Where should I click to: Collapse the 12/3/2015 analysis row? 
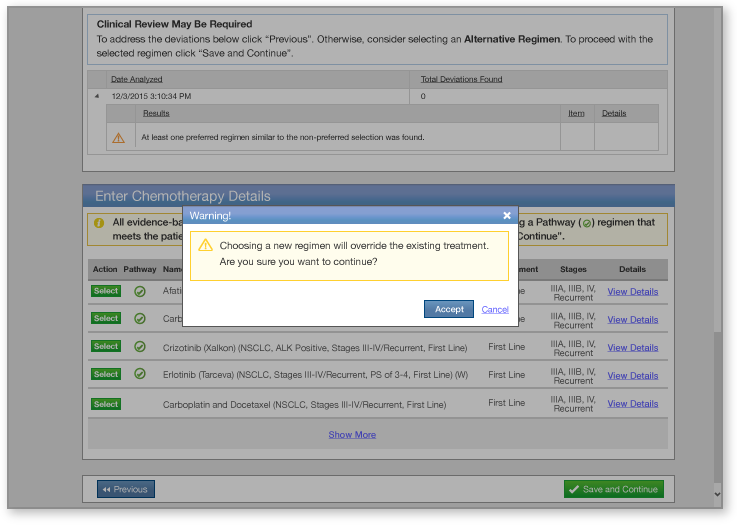tap(97, 97)
